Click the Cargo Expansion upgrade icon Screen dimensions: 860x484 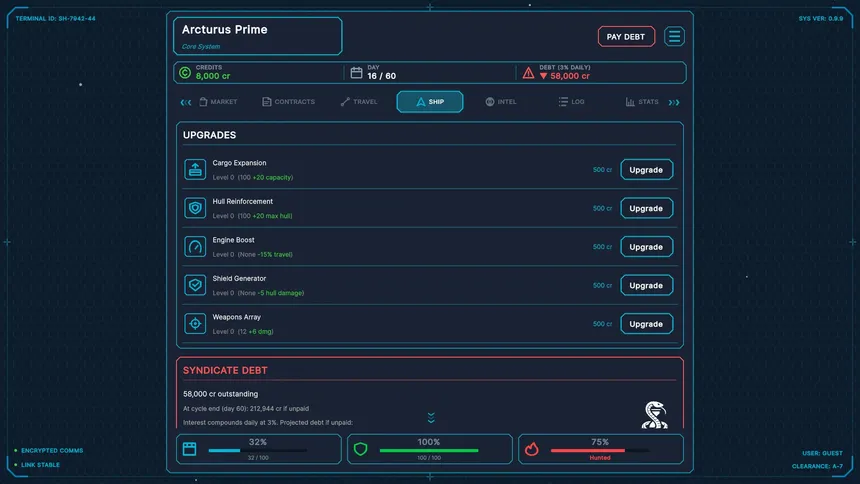195,170
